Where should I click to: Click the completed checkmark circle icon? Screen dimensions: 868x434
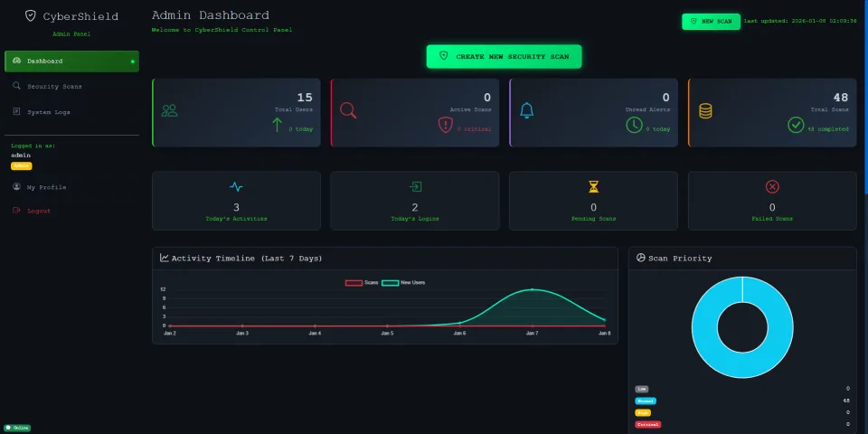coord(796,125)
